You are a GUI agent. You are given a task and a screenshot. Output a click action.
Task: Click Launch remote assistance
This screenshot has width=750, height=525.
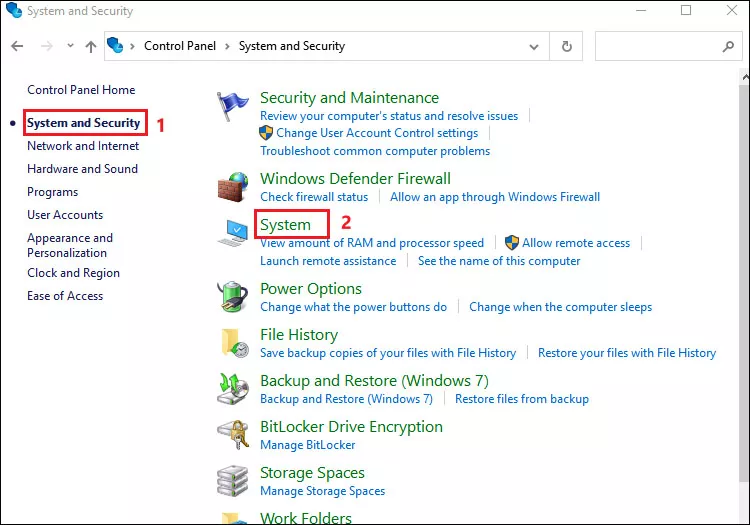click(328, 261)
